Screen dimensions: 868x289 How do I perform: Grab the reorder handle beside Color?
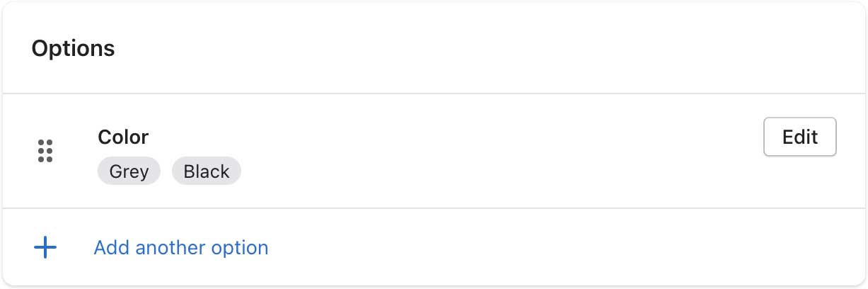pyautogui.click(x=45, y=151)
